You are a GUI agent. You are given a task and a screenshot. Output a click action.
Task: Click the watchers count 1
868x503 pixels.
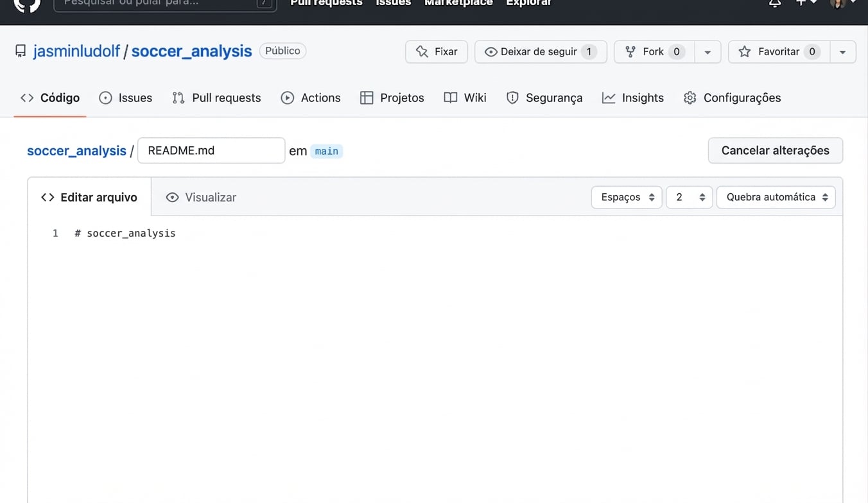point(589,52)
